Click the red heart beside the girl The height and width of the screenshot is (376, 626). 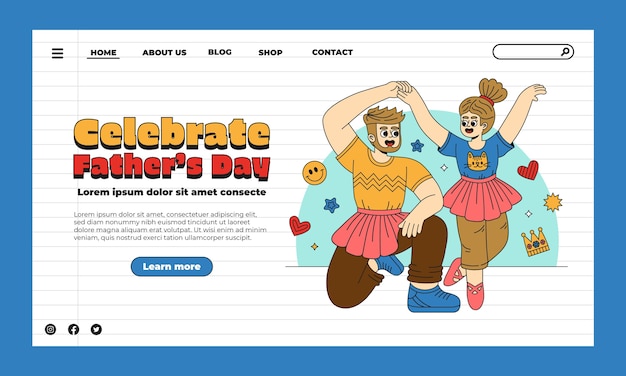pyautogui.click(x=528, y=170)
